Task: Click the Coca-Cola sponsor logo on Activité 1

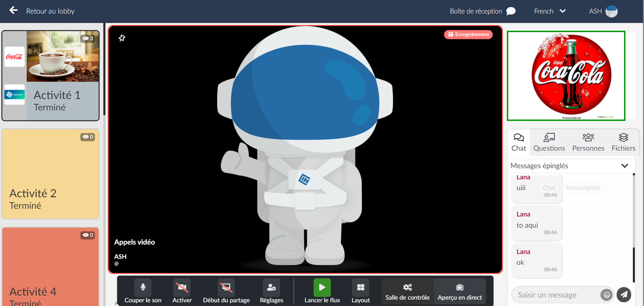Action: pyautogui.click(x=15, y=57)
